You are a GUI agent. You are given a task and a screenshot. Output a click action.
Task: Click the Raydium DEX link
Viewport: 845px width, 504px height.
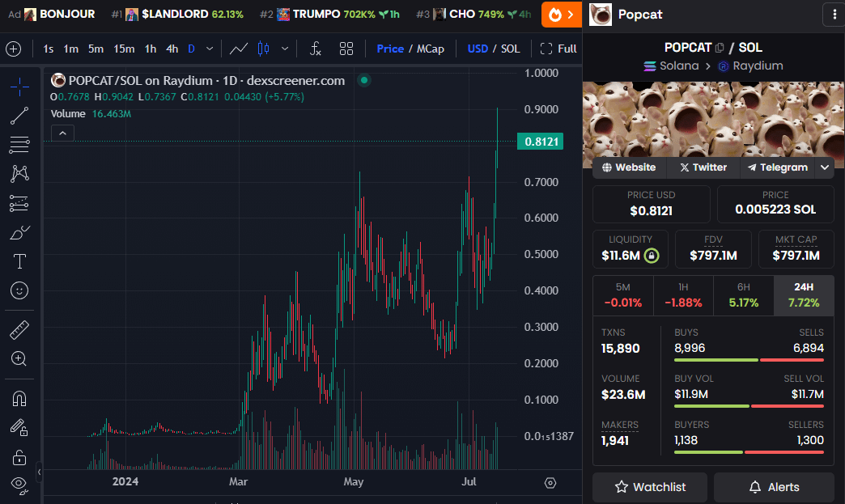tap(750, 66)
